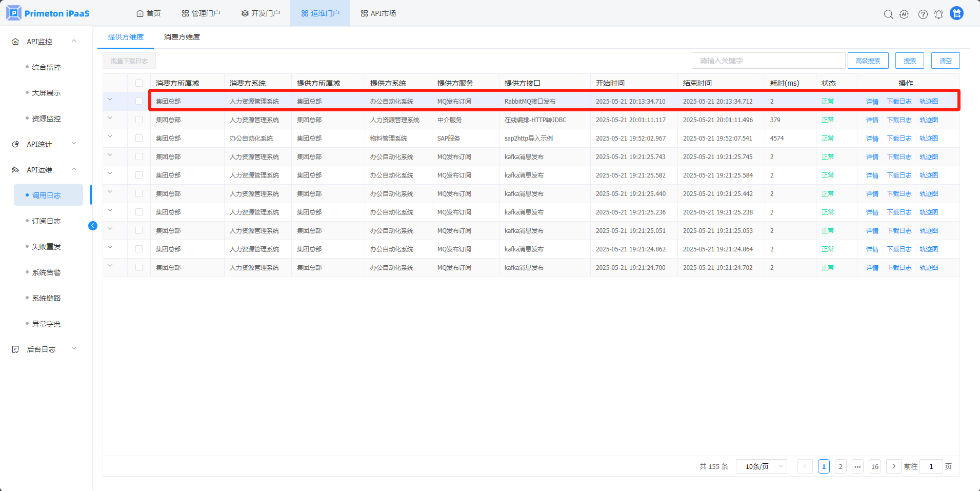Screen dimensions: 980x491
Task: Switch to the 消费方维度 tab
Action: click(x=182, y=37)
